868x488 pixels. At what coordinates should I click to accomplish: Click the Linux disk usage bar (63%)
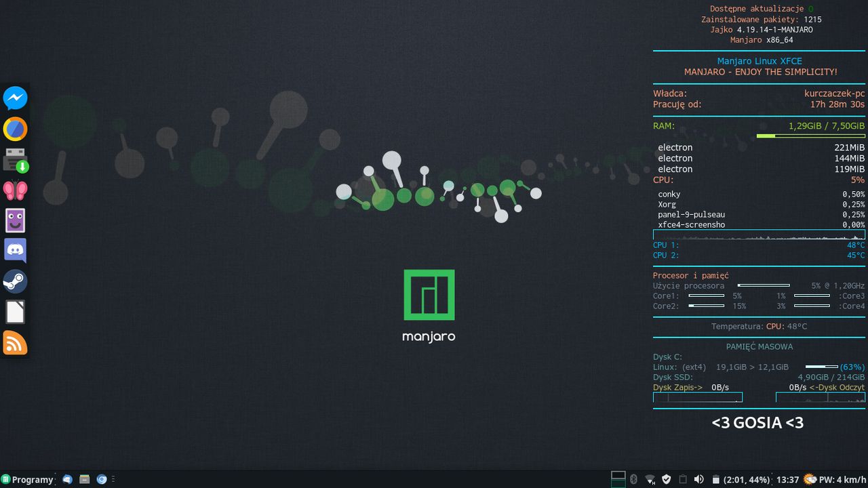coord(821,367)
